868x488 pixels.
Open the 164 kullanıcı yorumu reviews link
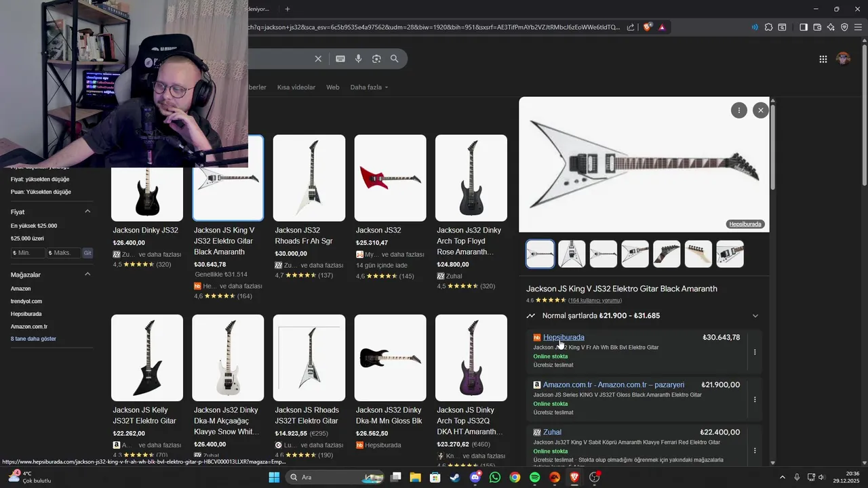point(595,300)
